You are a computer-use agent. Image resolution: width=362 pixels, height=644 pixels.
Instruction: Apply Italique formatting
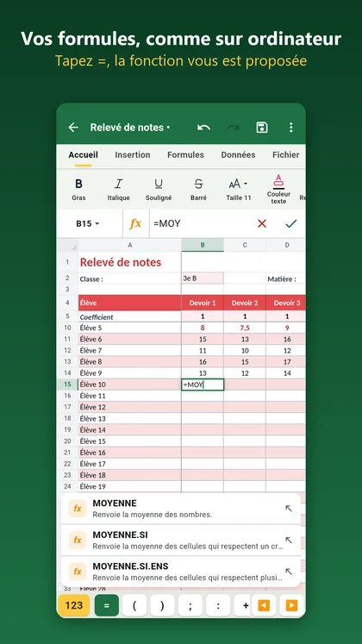[119, 190]
